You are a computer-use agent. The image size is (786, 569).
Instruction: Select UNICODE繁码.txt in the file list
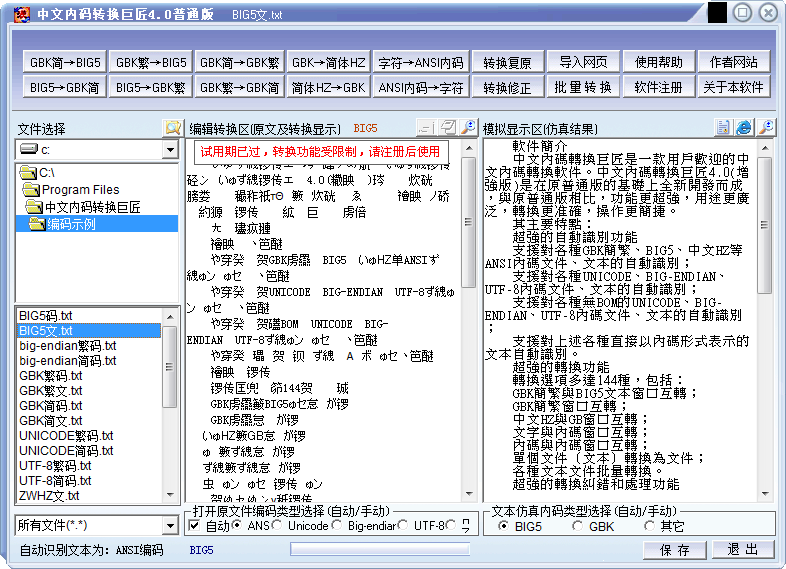point(90,436)
